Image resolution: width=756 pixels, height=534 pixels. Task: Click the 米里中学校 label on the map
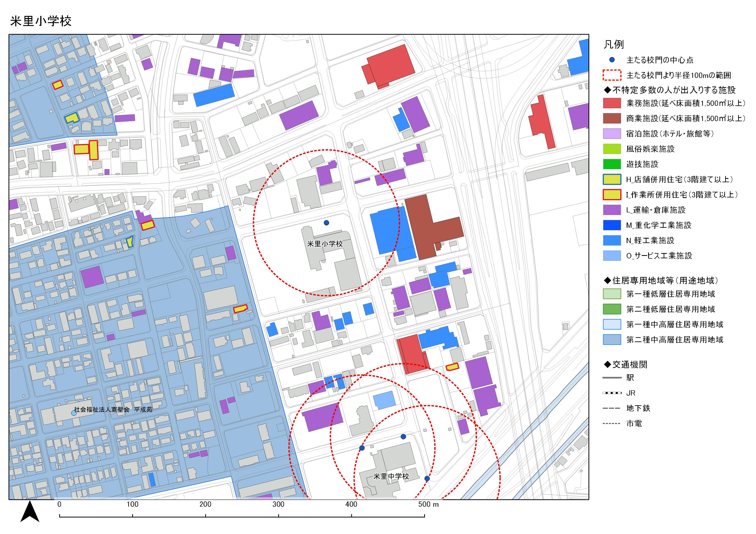391,476
